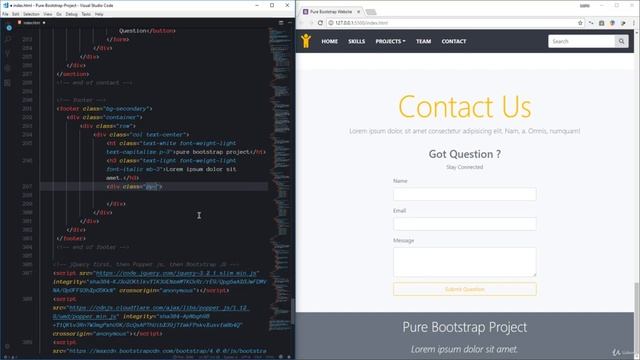The width and height of the screenshot is (640, 360).
Task: Click the VS Code minimap
Action: click(x=280, y=180)
